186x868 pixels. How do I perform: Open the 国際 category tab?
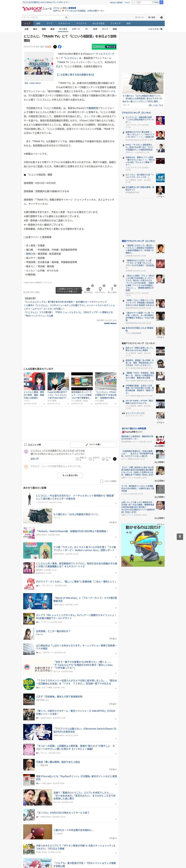pyautogui.click(x=44, y=29)
